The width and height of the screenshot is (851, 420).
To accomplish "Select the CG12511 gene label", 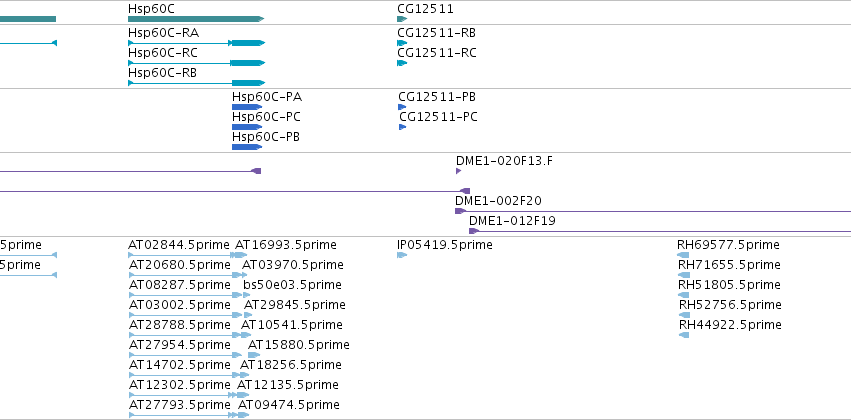I will pyautogui.click(x=426, y=9).
